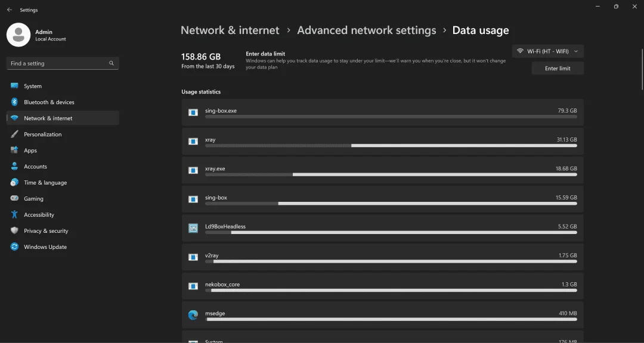
Task: Click the Settings title text in title bar
Action: [29, 10]
